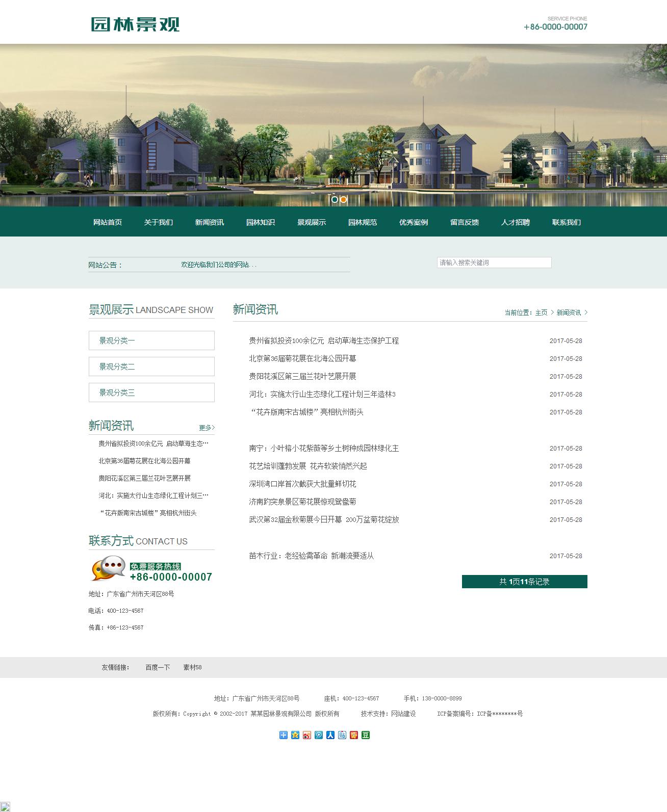Screen dimensions: 667x812
Task: Open 更多 arrow beside sidebar 新闻资讯
Action: (207, 428)
